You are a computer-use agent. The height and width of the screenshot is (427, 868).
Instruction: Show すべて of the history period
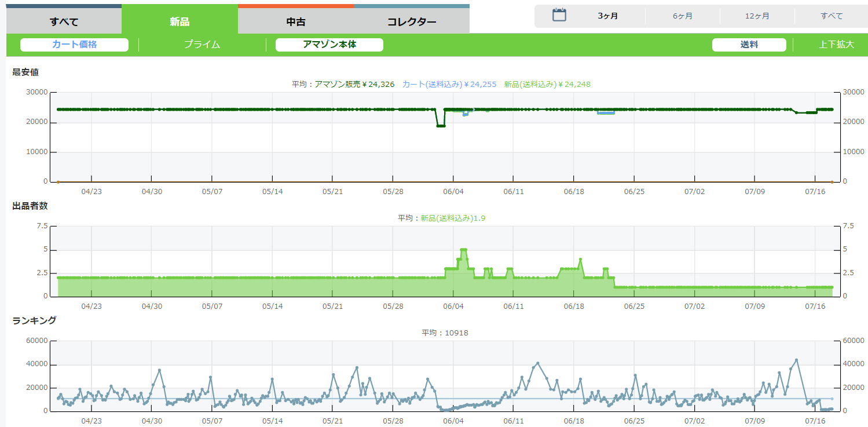[x=832, y=16]
